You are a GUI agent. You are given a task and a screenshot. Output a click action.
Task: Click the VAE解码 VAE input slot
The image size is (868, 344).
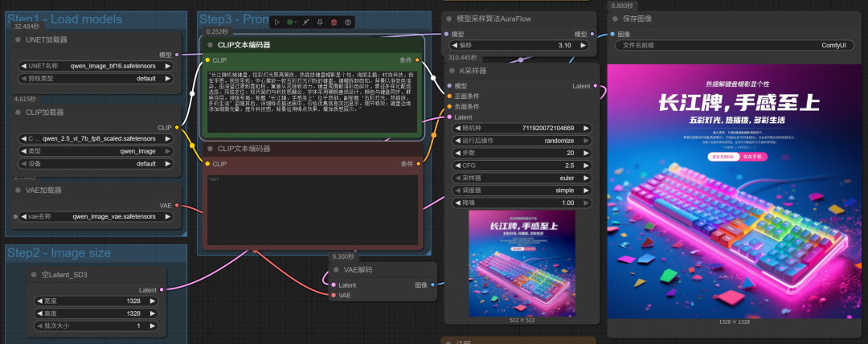pos(334,295)
